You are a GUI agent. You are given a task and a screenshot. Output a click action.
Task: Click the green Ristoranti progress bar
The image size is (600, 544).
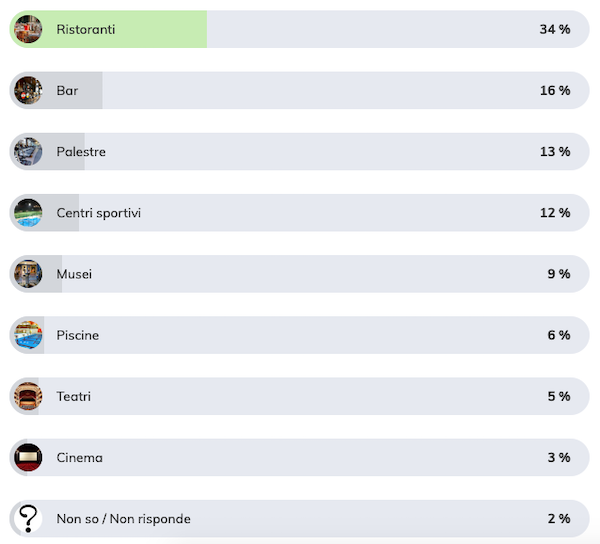(x=108, y=29)
